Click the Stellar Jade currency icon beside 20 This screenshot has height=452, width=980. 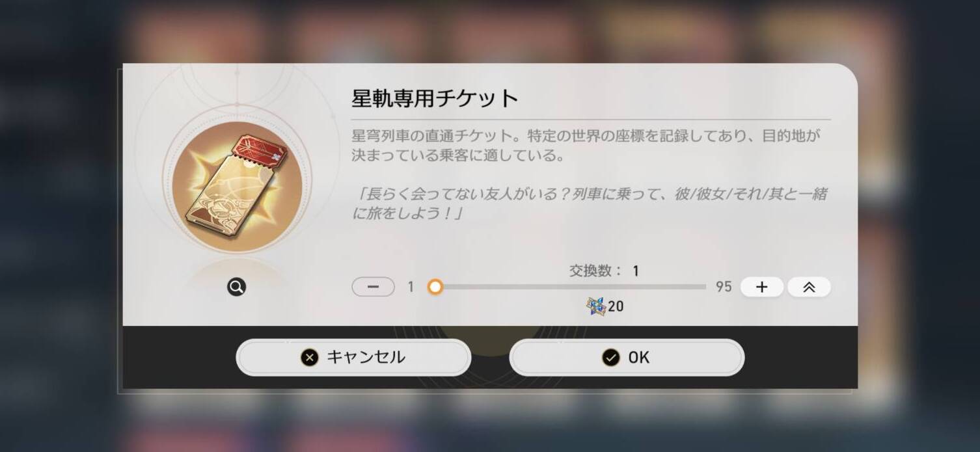click(x=595, y=306)
